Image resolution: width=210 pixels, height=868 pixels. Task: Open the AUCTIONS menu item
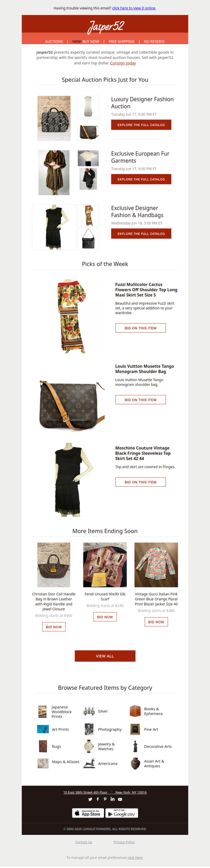tap(54, 42)
